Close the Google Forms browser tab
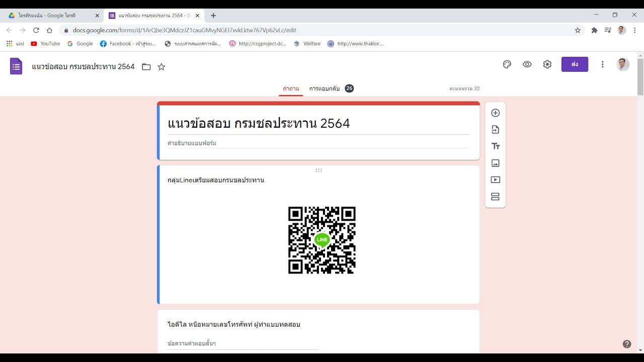This screenshot has height=362, width=644. [x=198, y=16]
